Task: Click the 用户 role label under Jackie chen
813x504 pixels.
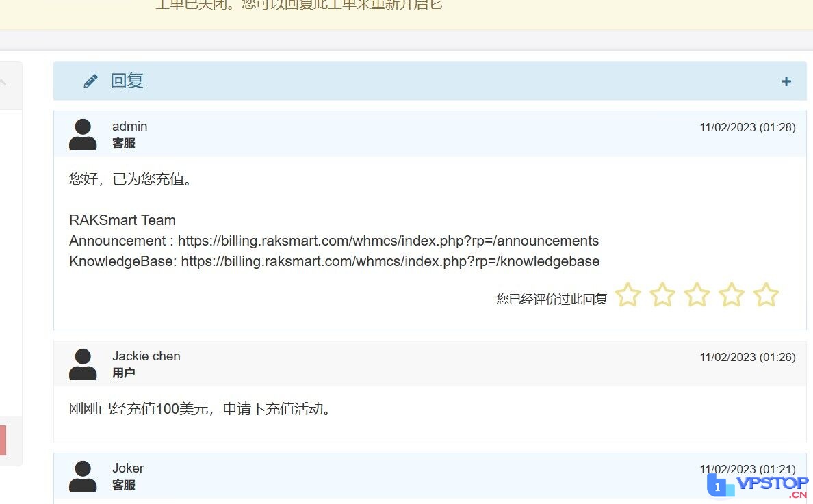Action: [123, 373]
